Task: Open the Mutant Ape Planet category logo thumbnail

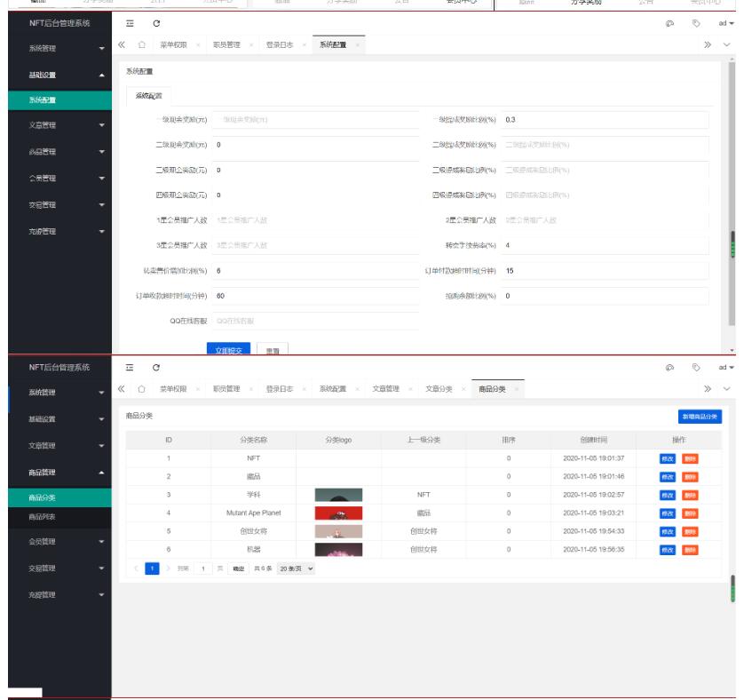Action: [x=338, y=513]
